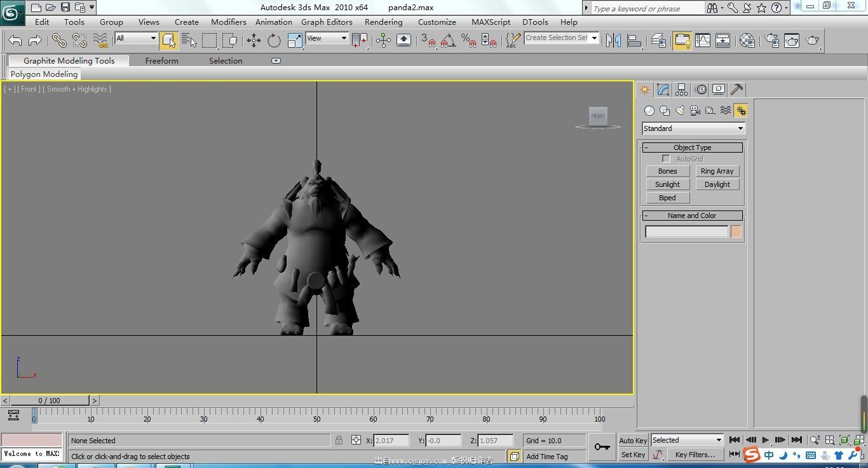Switch to the Freeform ribbon tab

[x=161, y=61]
